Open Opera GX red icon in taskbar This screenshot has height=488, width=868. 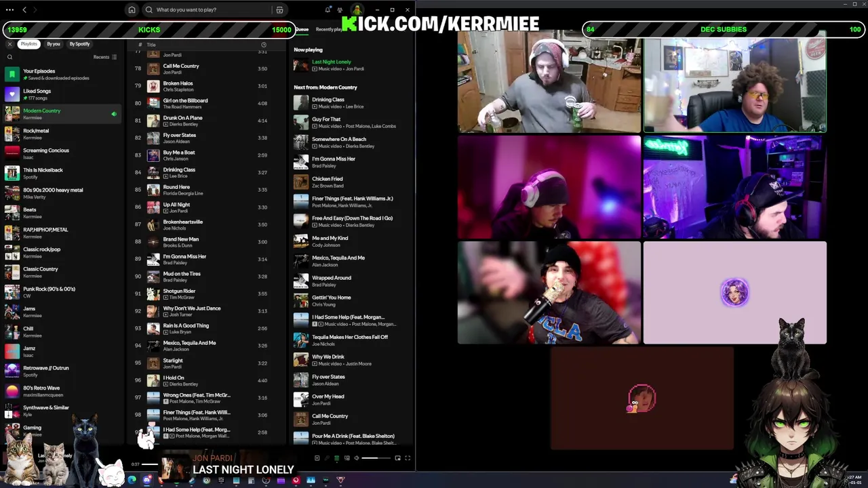(296, 481)
